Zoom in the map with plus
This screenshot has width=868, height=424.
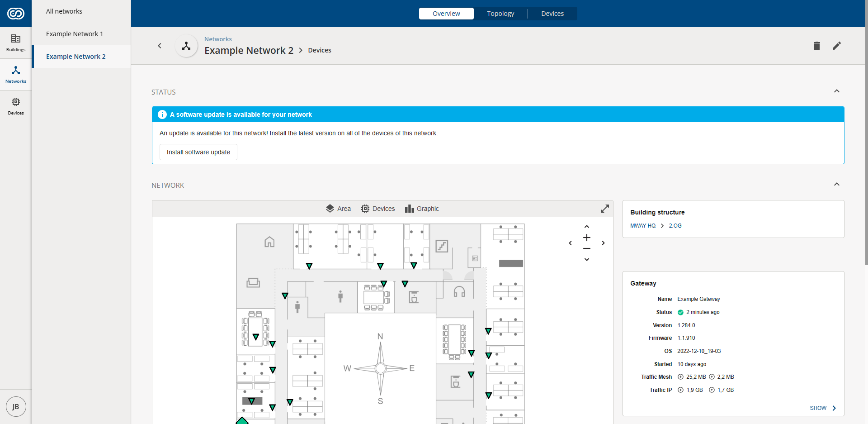[x=586, y=238]
